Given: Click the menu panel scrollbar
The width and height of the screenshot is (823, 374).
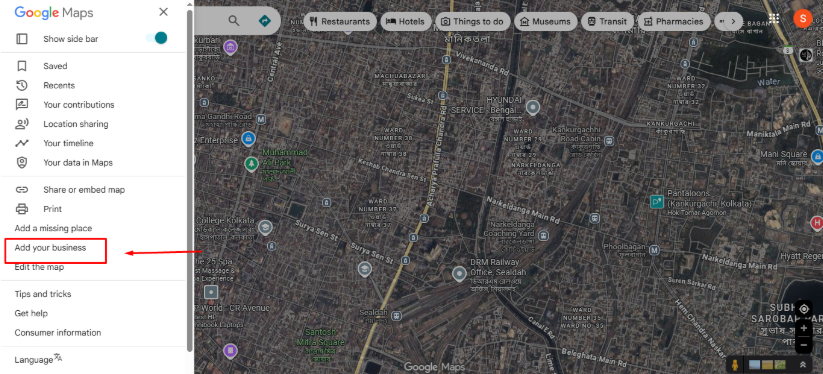Looking at the screenshot, I should (x=190, y=181).
